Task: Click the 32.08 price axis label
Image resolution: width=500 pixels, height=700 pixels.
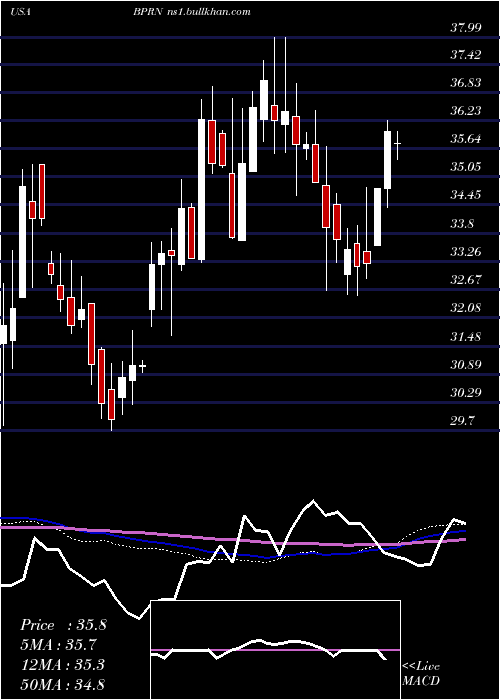Action: 466,308
